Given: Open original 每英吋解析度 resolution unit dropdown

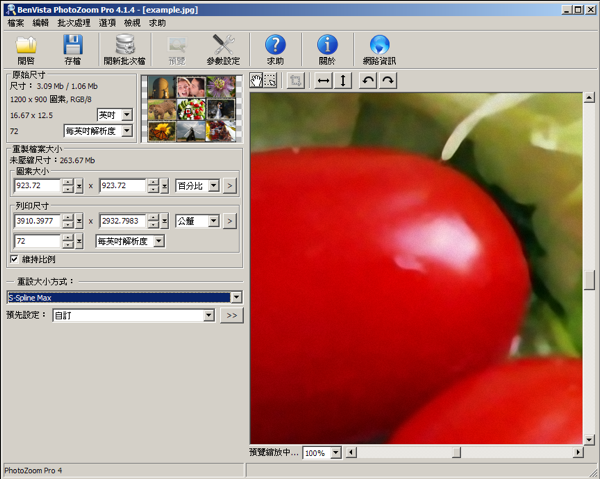Looking at the screenshot, I should [x=127, y=131].
